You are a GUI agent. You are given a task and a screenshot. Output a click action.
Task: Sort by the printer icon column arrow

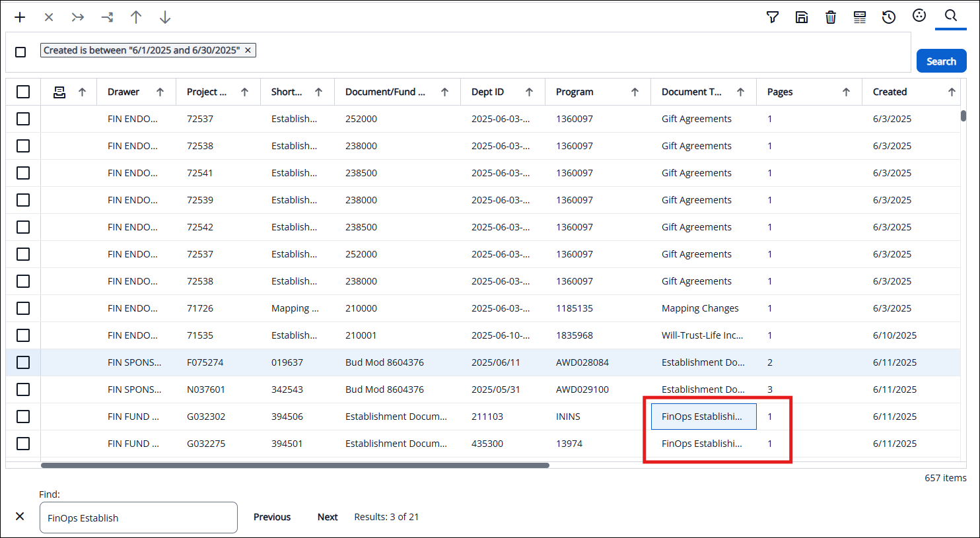pos(82,92)
